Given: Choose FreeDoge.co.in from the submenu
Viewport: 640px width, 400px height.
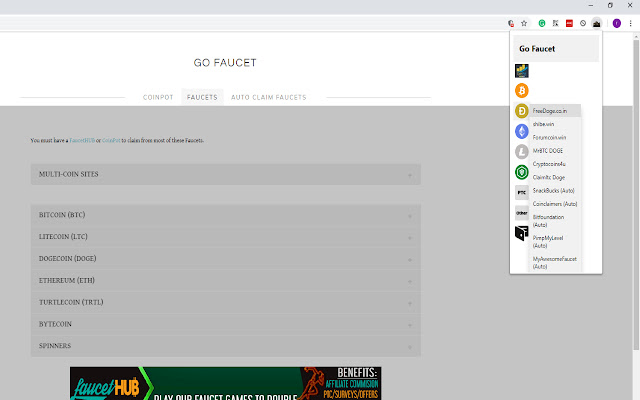Looking at the screenshot, I should pyautogui.click(x=551, y=110).
